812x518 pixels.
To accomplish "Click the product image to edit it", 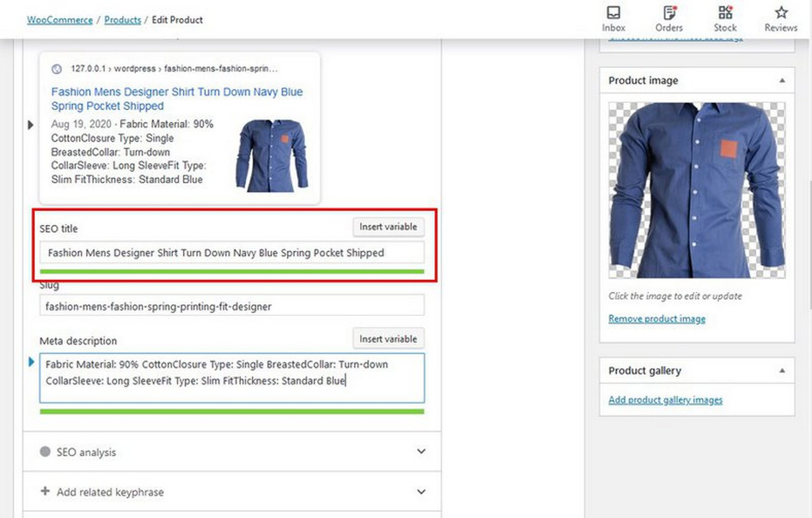I will click(697, 190).
